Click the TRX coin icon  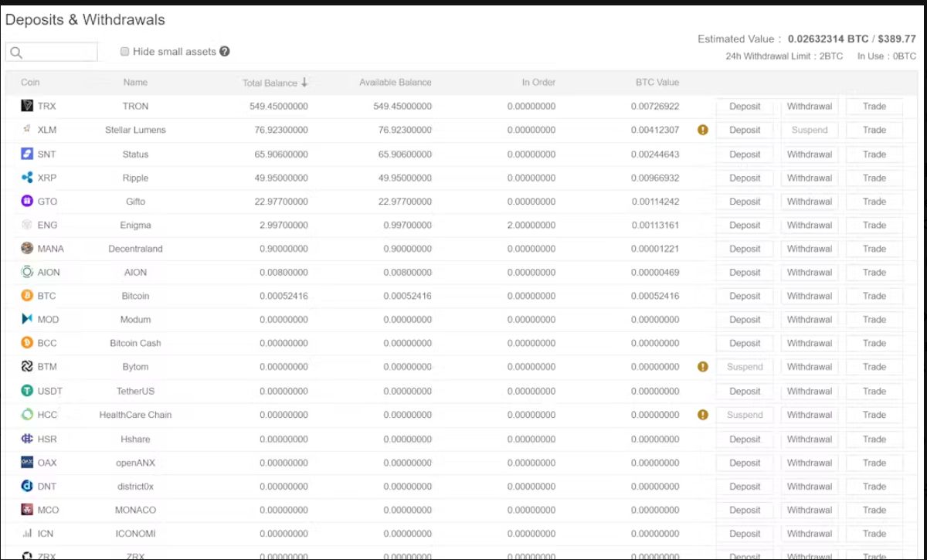27,106
